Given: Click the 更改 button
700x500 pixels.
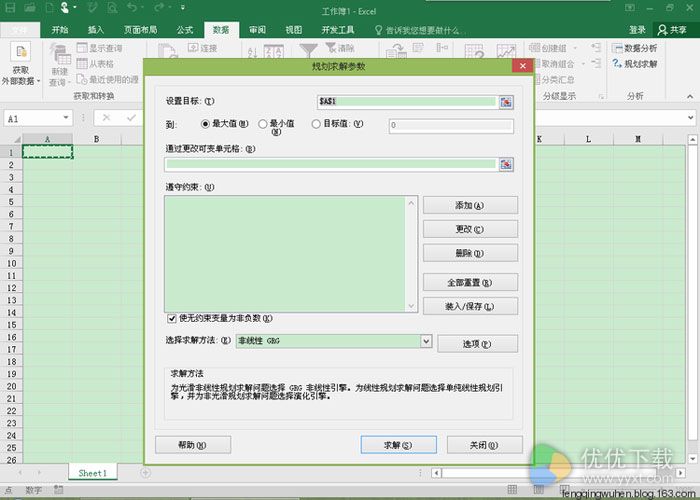Looking at the screenshot, I should point(470,229).
